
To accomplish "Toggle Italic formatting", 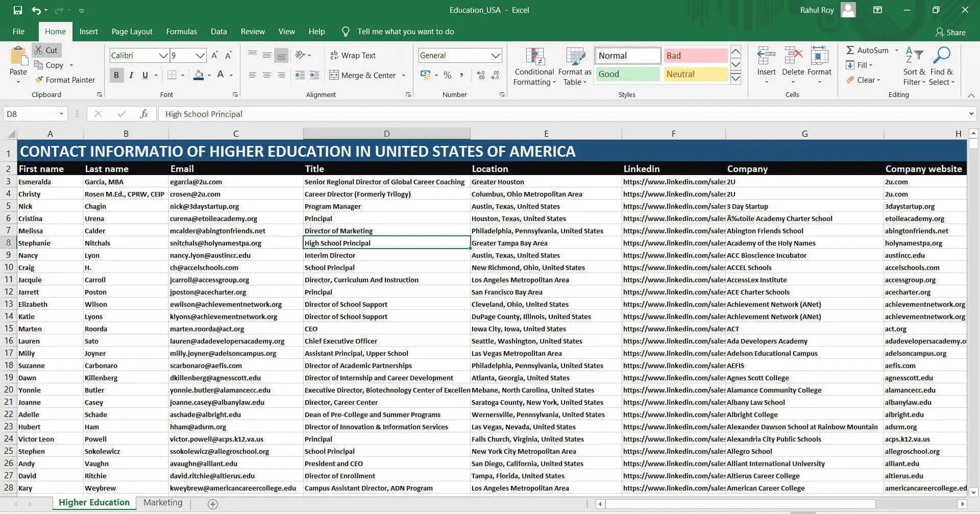I will click(131, 75).
